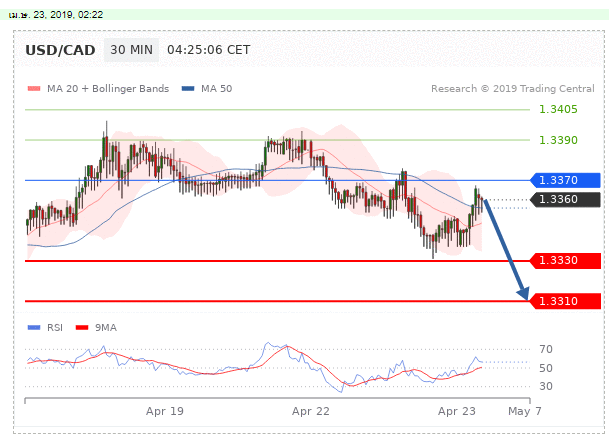Click the USD/CAD pair title

(x=60, y=50)
